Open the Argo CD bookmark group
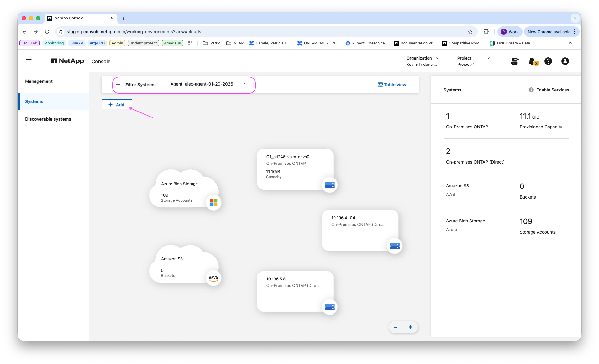The height and width of the screenshot is (364, 599). (97, 43)
